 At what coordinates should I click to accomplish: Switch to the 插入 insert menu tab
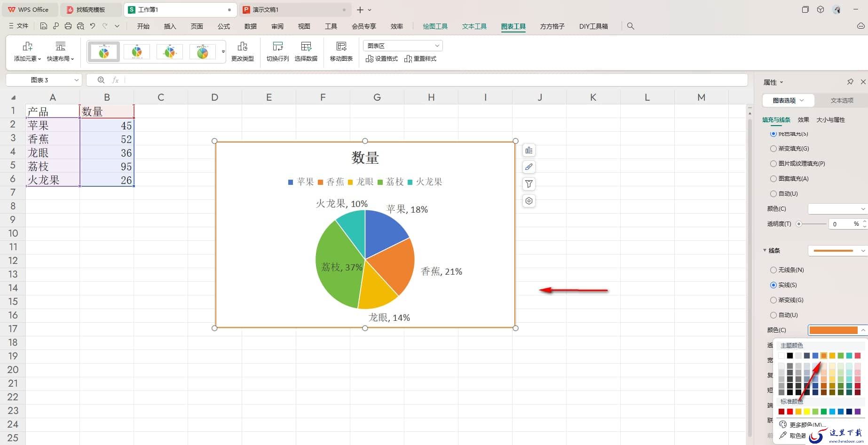tap(170, 26)
